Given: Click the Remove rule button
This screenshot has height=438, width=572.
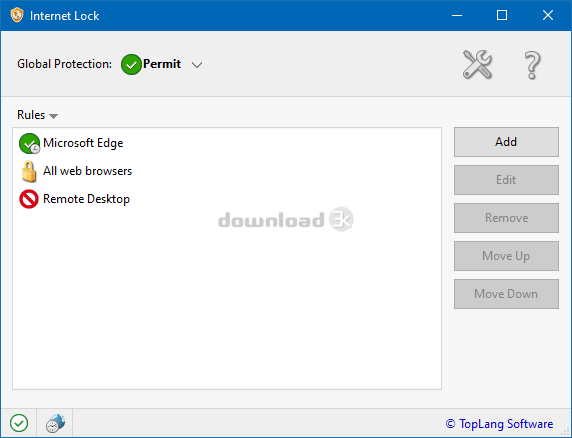Looking at the screenshot, I should click(506, 218).
